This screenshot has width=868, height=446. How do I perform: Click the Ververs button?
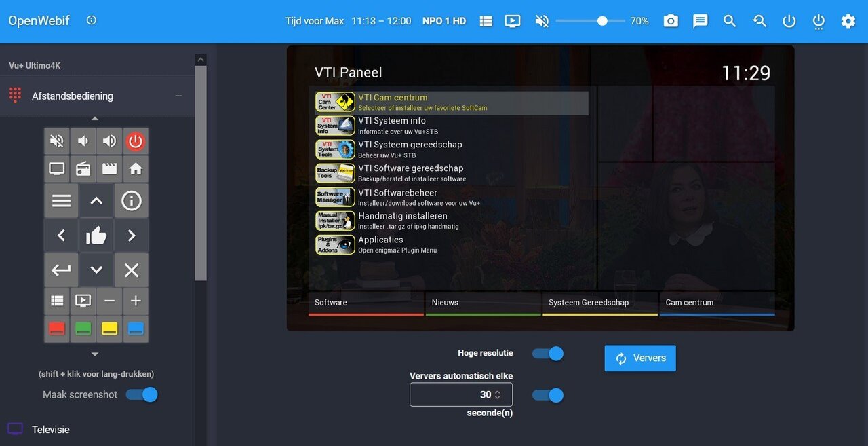639,358
